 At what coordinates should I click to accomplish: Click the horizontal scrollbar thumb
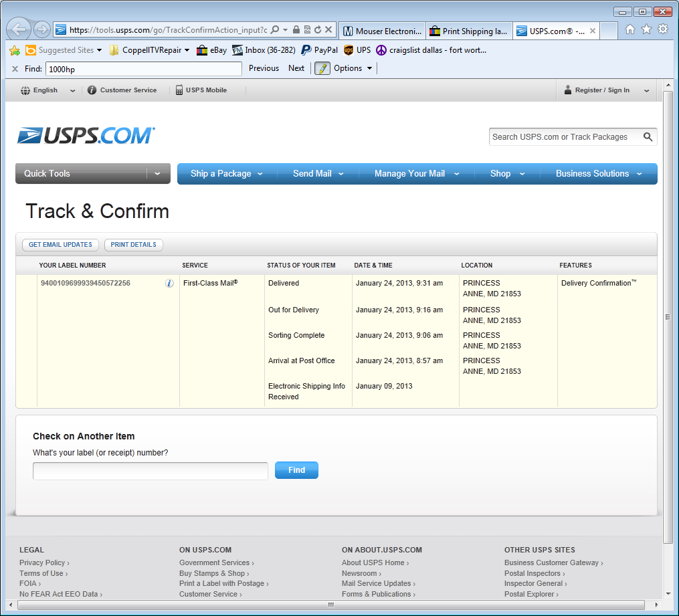pos(331,605)
